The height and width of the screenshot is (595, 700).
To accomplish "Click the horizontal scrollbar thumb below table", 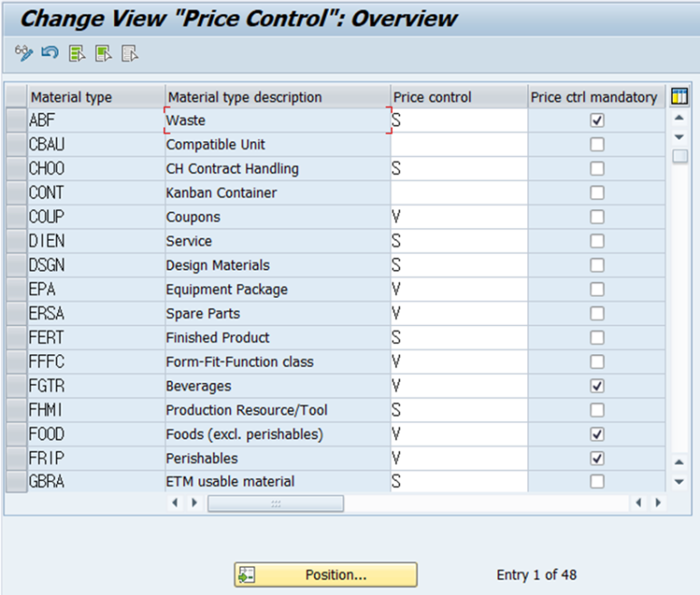I will click(275, 503).
